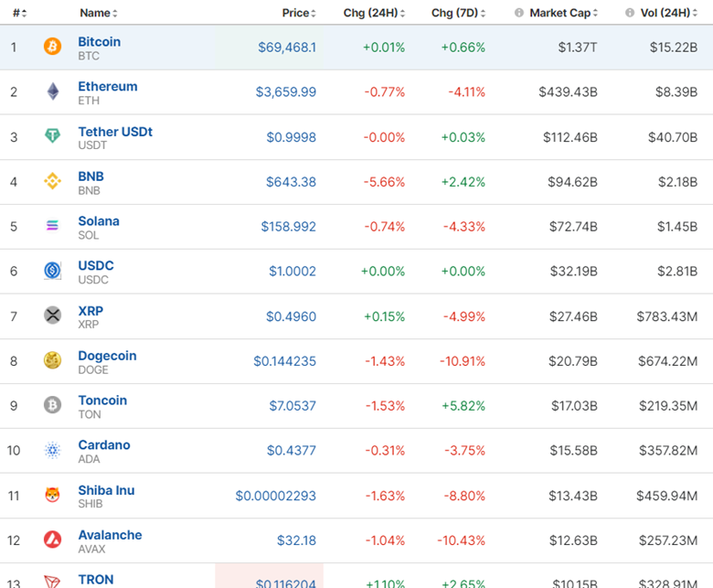Click Toncoin 7D change +5.82%
The height and width of the screenshot is (588, 713).
pyautogui.click(x=463, y=406)
